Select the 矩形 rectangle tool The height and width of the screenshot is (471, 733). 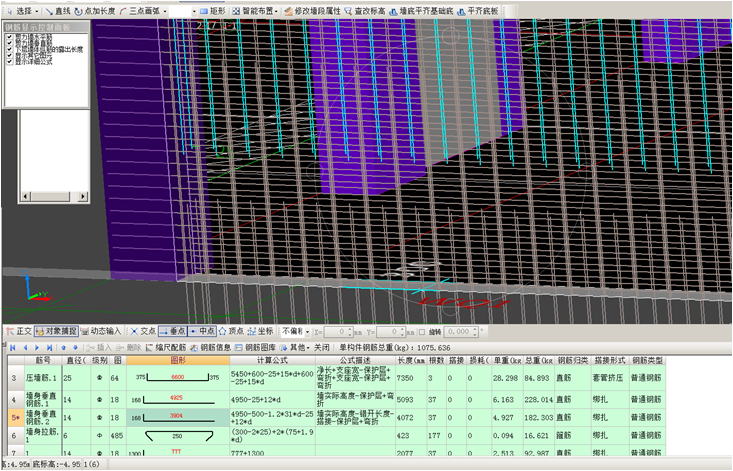click(212, 11)
